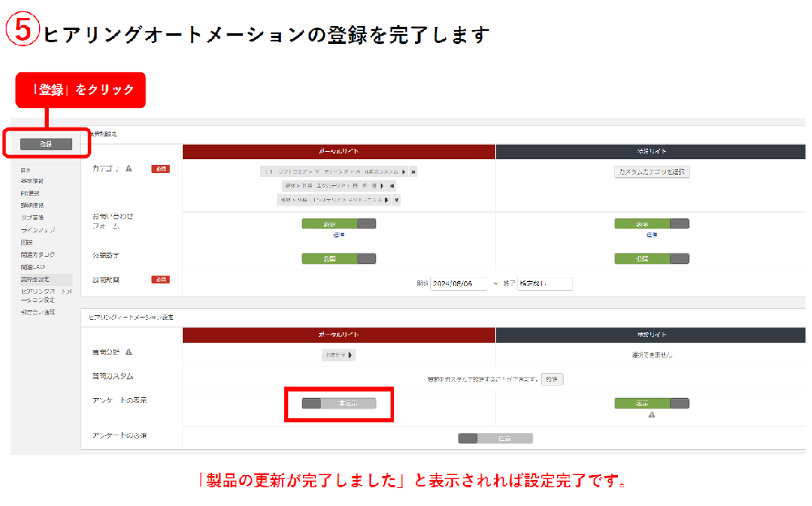812x506 pixels.
Task: Expand arrow on third category tag
Action: point(386,200)
